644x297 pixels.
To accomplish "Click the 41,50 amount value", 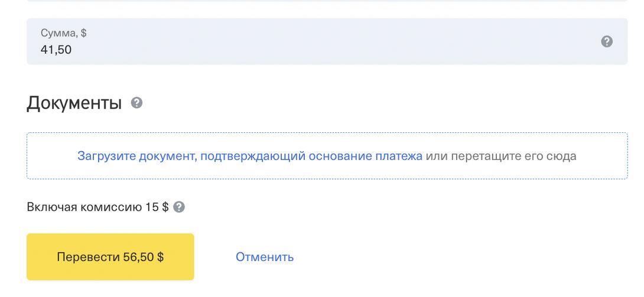I will coord(56,50).
